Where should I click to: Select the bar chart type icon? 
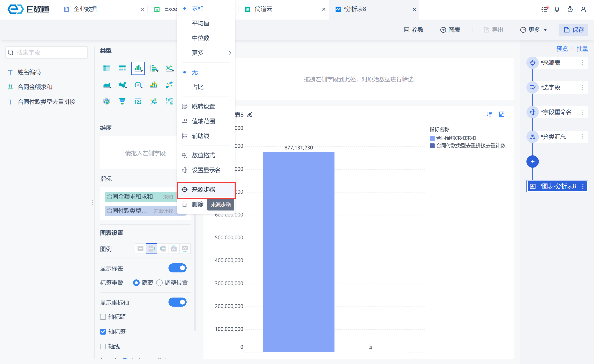tap(138, 68)
